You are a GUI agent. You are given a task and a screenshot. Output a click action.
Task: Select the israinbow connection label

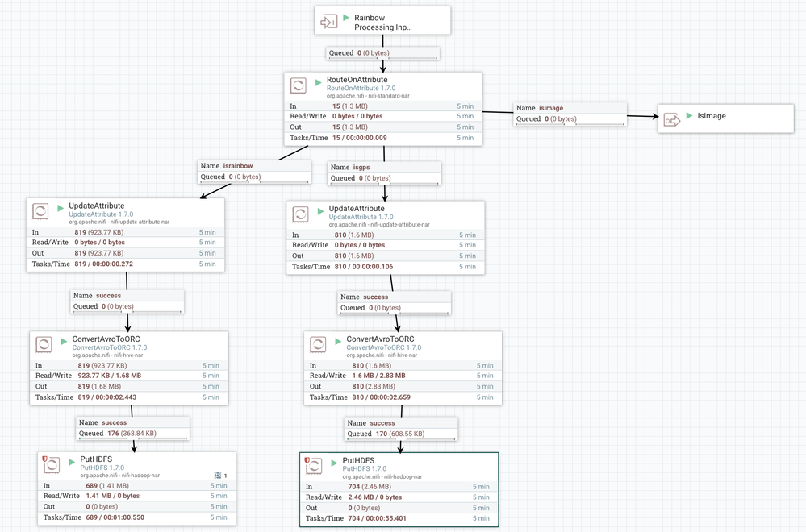(x=254, y=172)
